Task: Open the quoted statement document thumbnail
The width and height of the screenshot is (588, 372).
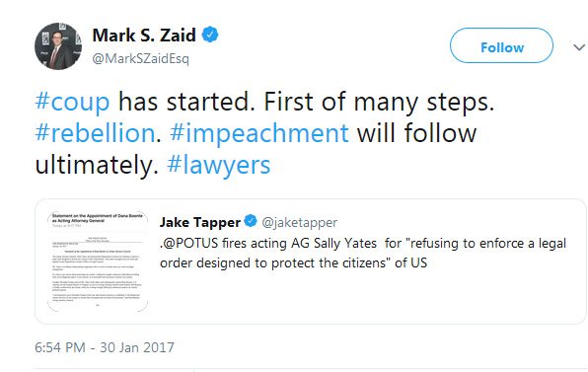Action: [x=98, y=261]
